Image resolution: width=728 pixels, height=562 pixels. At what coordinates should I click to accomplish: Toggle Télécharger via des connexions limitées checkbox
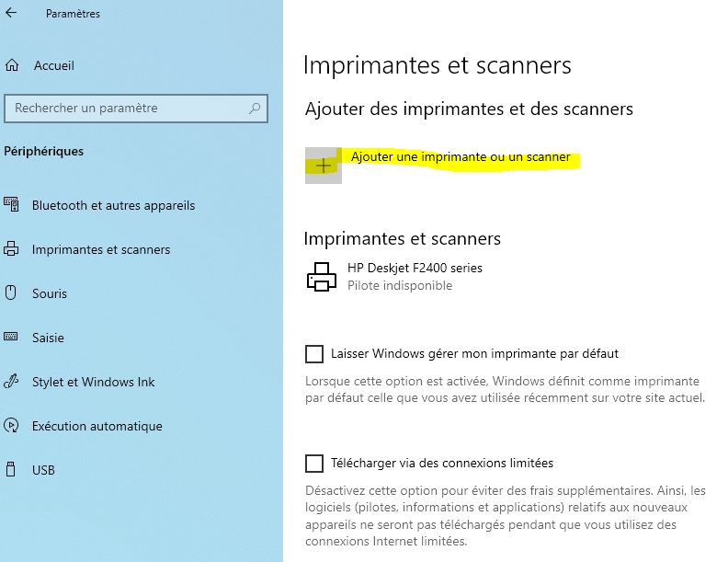pos(314,463)
